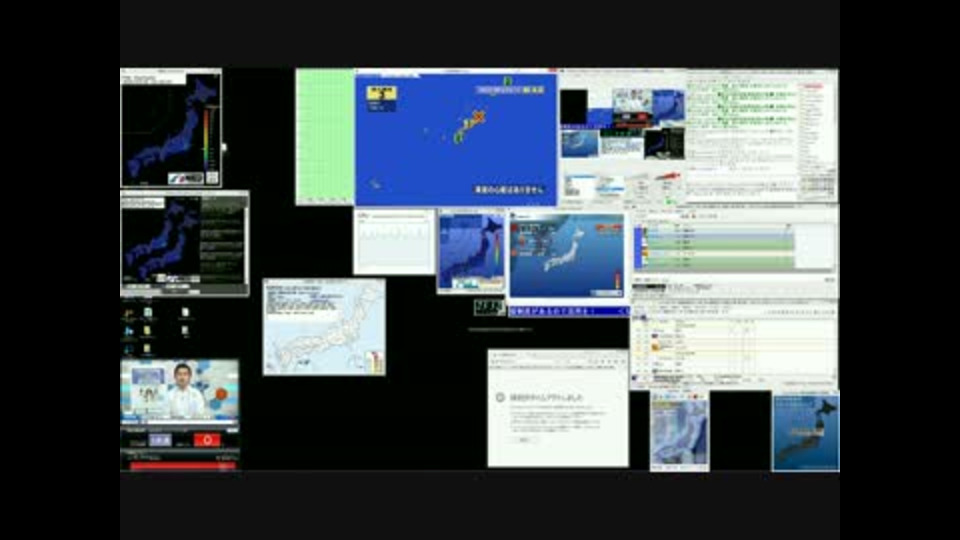Click the digital clock display
This screenshot has width=960, height=540.
[489, 307]
